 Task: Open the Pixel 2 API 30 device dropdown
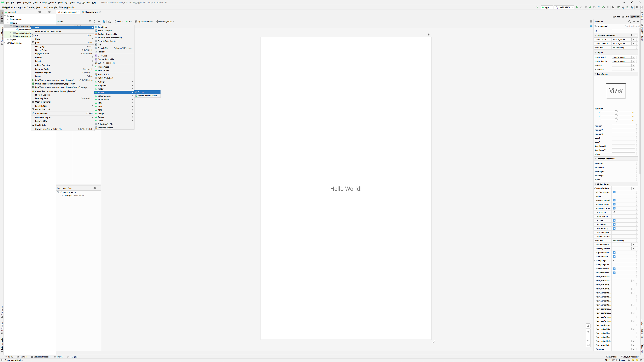click(x=564, y=7)
